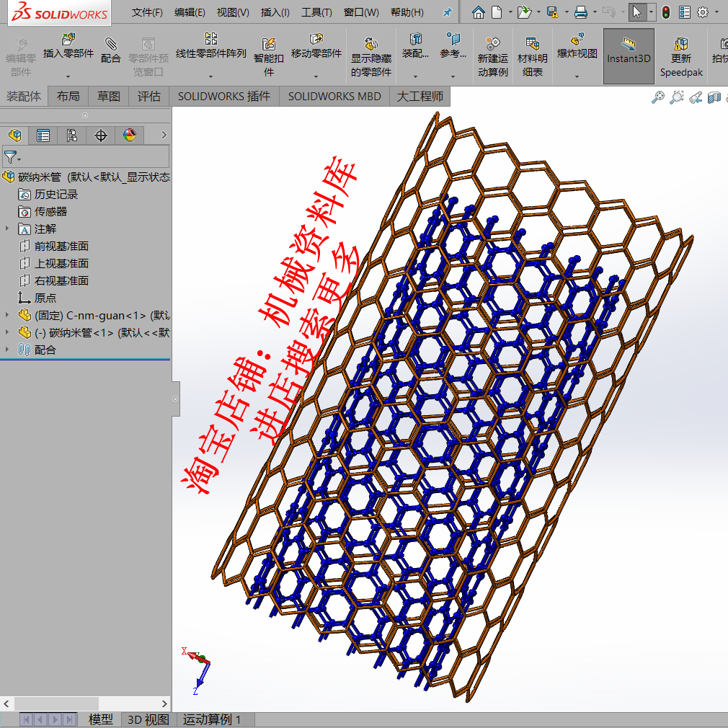728x728 pixels.
Task: Select the Mate (配合) tool in the toolbar
Action: (x=111, y=50)
